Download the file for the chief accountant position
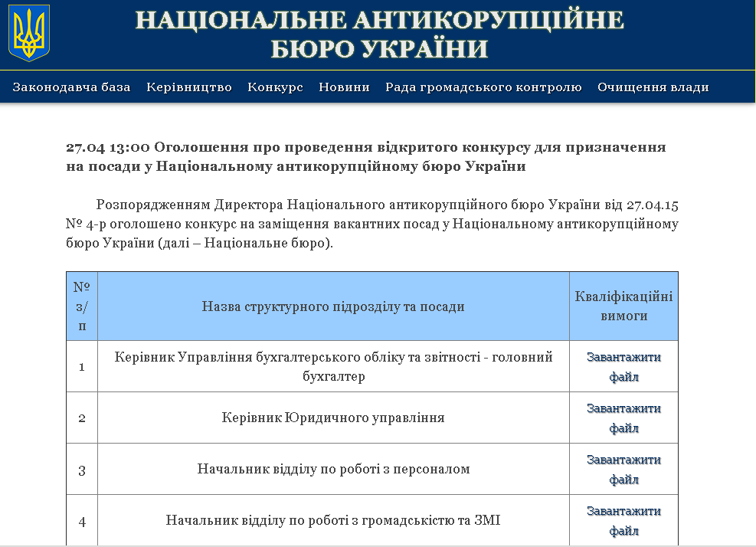 (623, 366)
